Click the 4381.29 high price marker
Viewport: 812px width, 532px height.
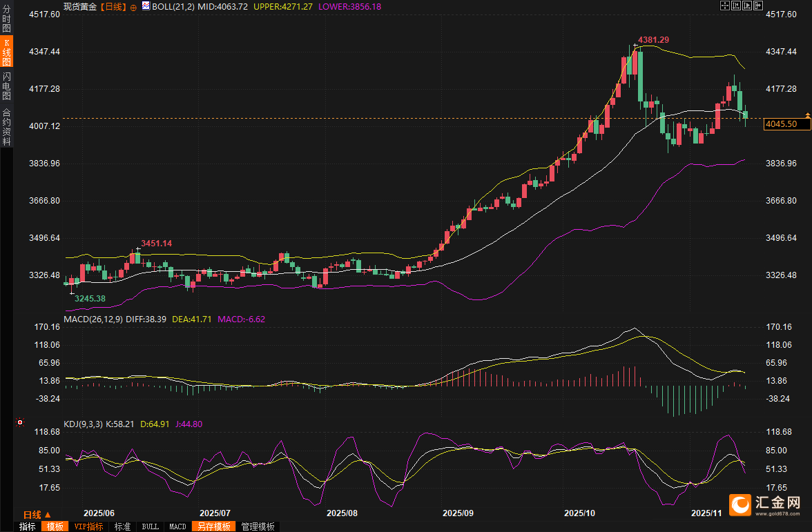tap(652, 40)
